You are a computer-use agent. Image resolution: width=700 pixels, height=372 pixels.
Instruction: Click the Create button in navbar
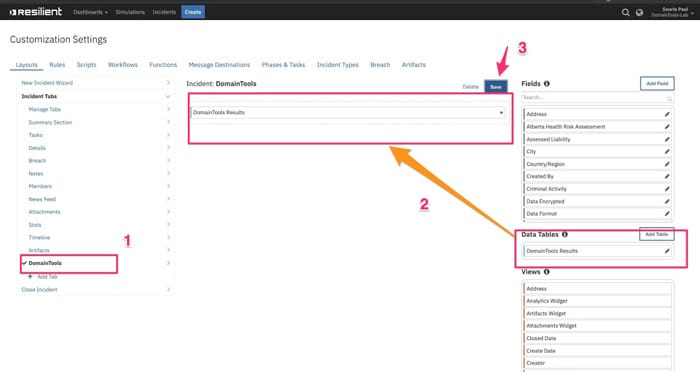coord(193,12)
